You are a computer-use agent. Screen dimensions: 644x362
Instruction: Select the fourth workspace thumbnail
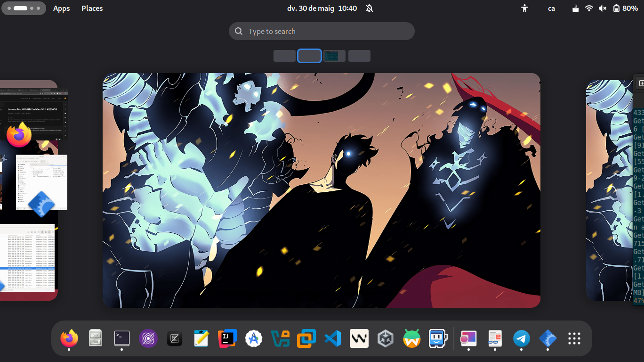[359, 56]
